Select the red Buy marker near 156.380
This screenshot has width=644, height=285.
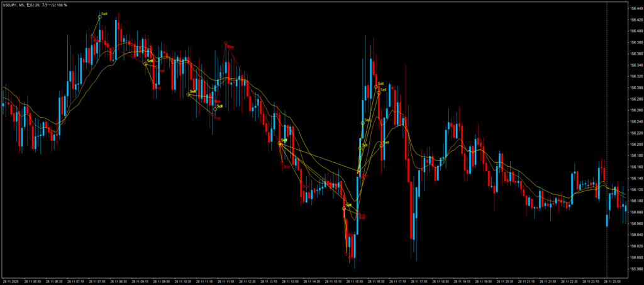[x=226, y=43]
